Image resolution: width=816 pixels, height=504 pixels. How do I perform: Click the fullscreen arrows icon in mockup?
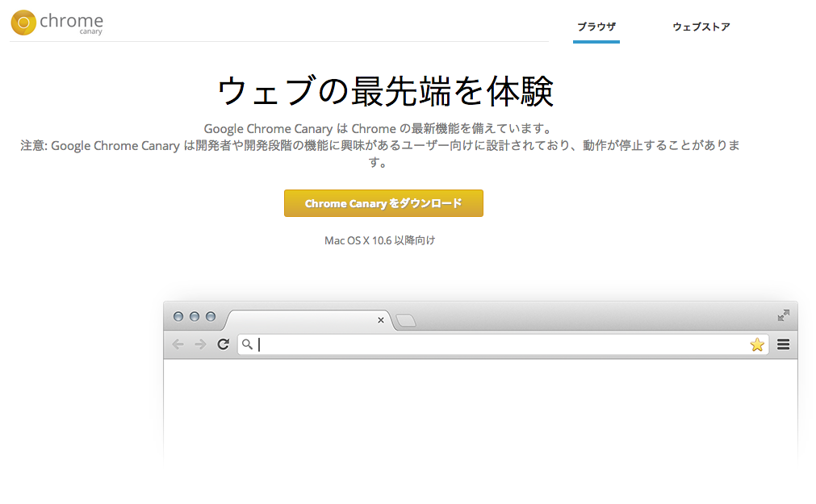(x=783, y=315)
